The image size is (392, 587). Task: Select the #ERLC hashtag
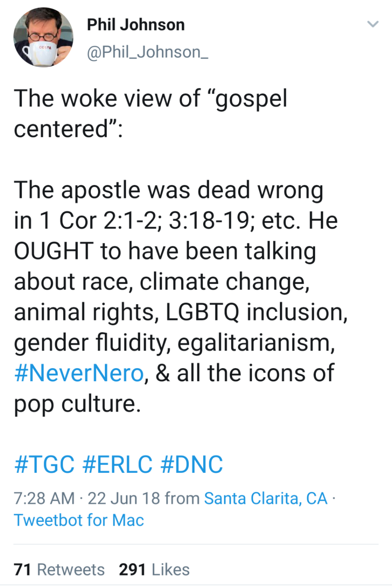click(x=117, y=464)
